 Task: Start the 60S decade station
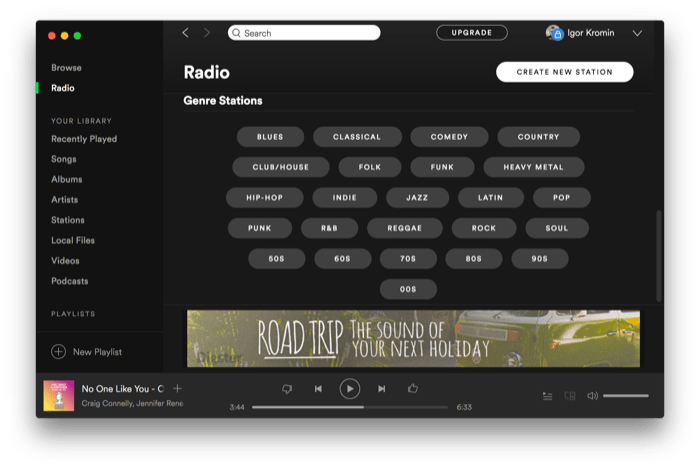342,258
